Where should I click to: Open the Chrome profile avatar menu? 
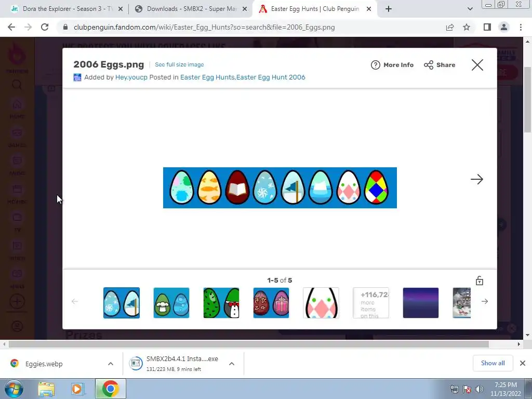[504, 27]
